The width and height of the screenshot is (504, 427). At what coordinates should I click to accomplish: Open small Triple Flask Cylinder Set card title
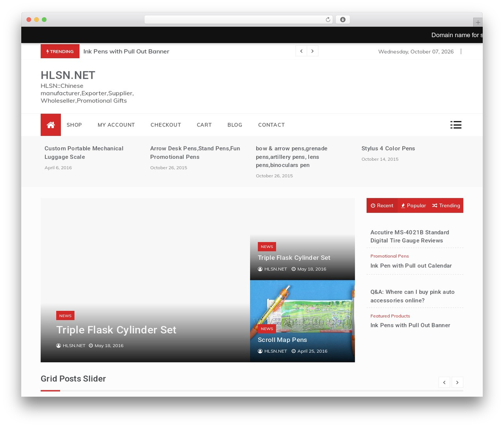coord(294,258)
